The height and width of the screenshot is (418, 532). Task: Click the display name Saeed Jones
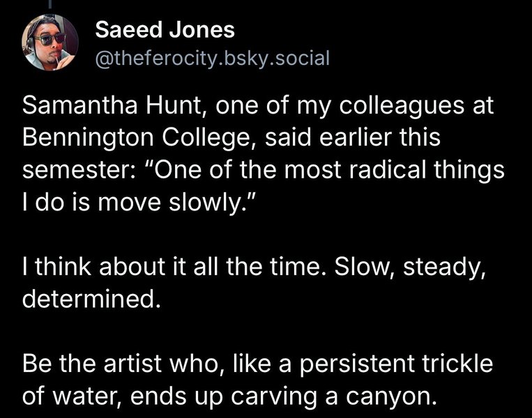pyautogui.click(x=165, y=30)
